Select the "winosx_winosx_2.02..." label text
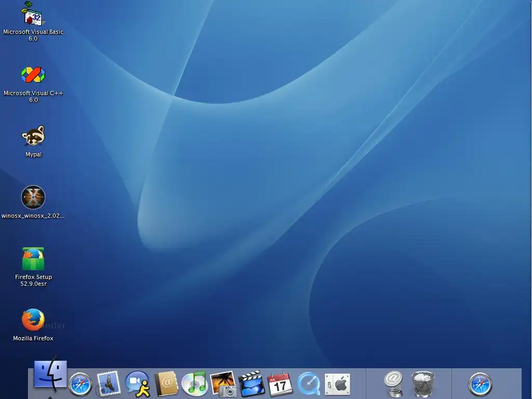This screenshot has width=532, height=399. (x=33, y=216)
